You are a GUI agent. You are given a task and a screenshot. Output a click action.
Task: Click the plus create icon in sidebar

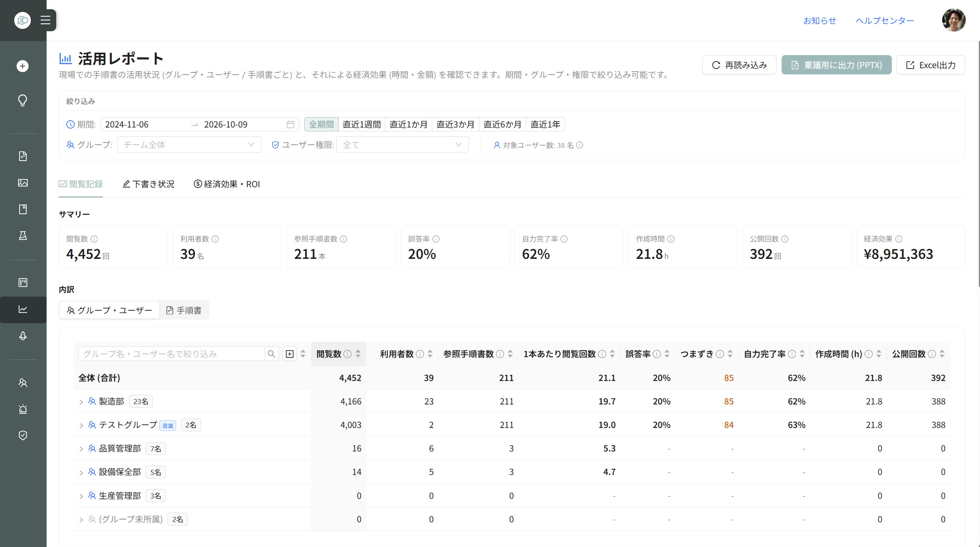23,66
